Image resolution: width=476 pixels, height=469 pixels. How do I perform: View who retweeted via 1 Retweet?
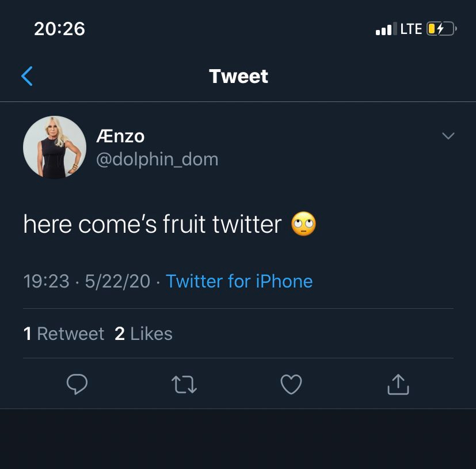(x=64, y=334)
